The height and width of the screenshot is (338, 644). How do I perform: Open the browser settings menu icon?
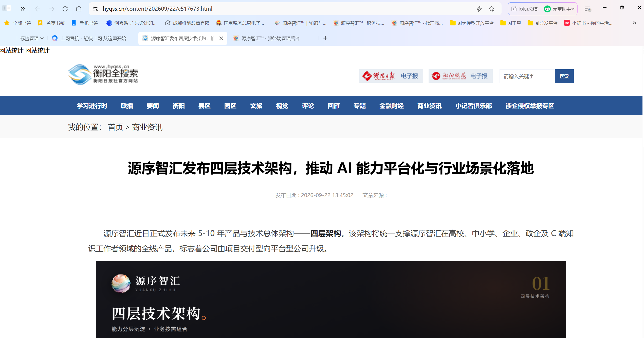click(x=588, y=9)
